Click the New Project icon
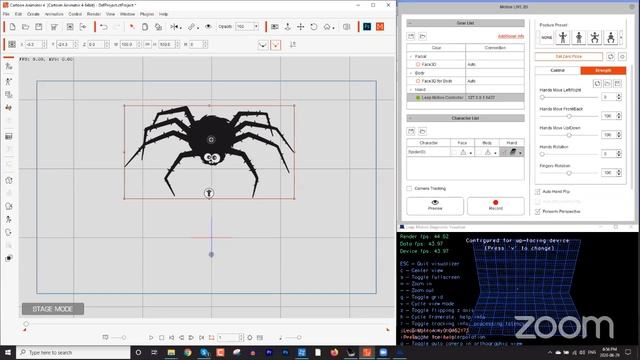Screen dimensions: 640x360 pos(12,27)
